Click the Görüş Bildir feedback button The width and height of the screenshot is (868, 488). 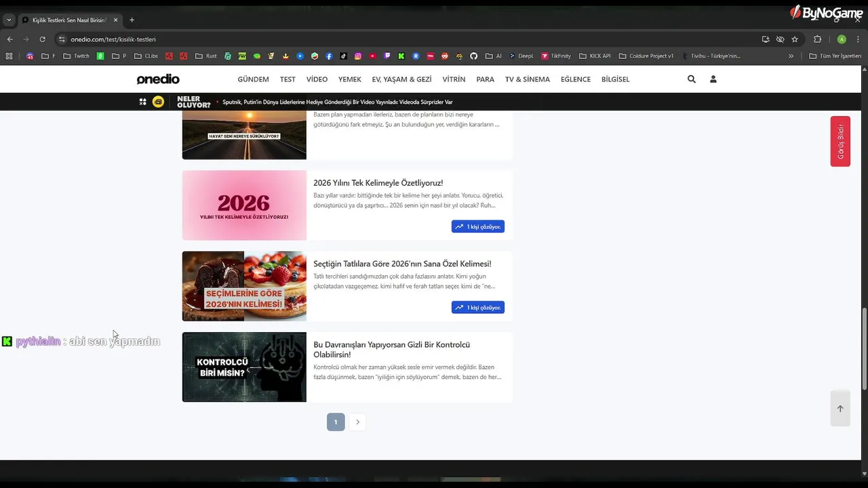click(840, 141)
